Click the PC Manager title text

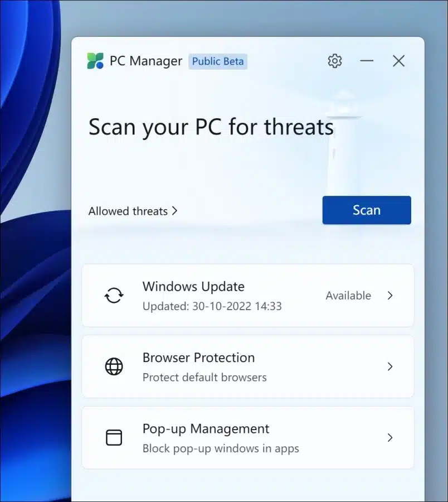click(x=146, y=61)
